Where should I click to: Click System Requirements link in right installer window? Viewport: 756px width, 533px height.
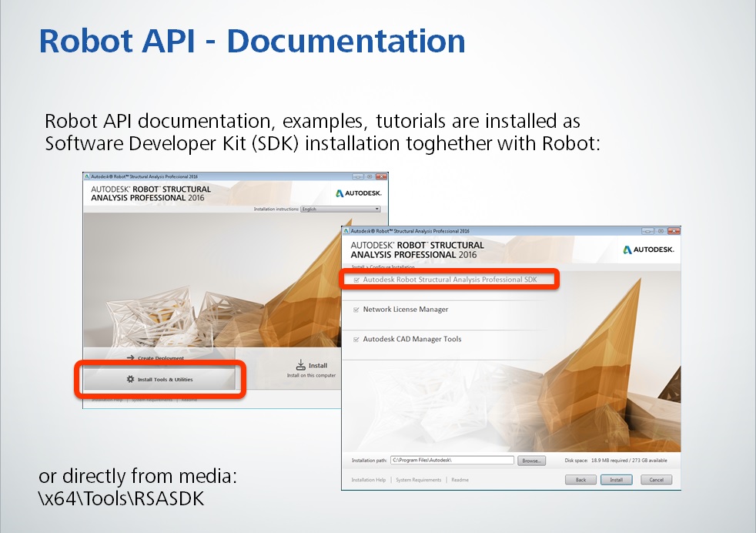(419, 480)
